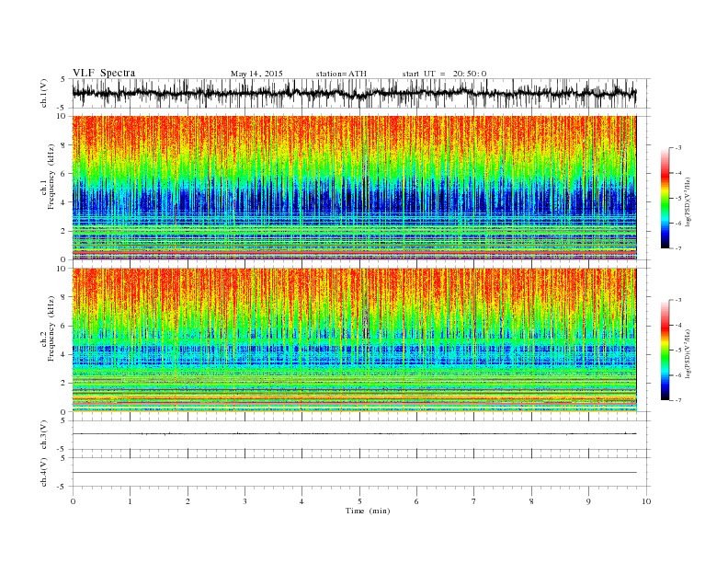The image size is (728, 563).
Task: Click the ch.1 voltage waveform trace panel
Action: click(361, 93)
